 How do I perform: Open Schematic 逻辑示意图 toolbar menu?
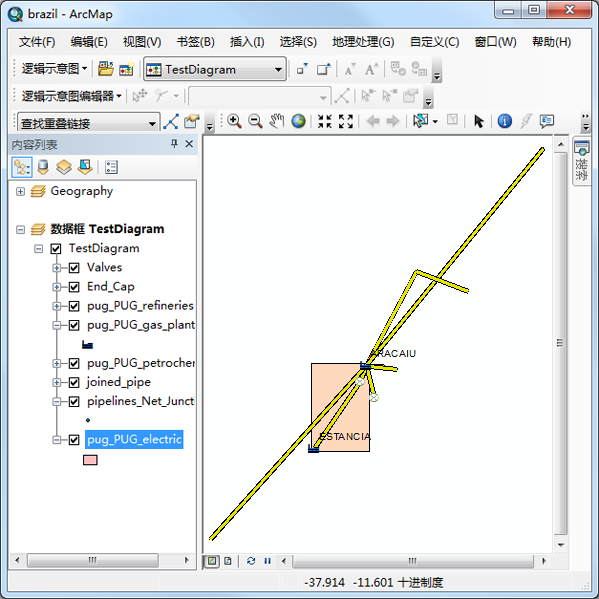[x=54, y=69]
